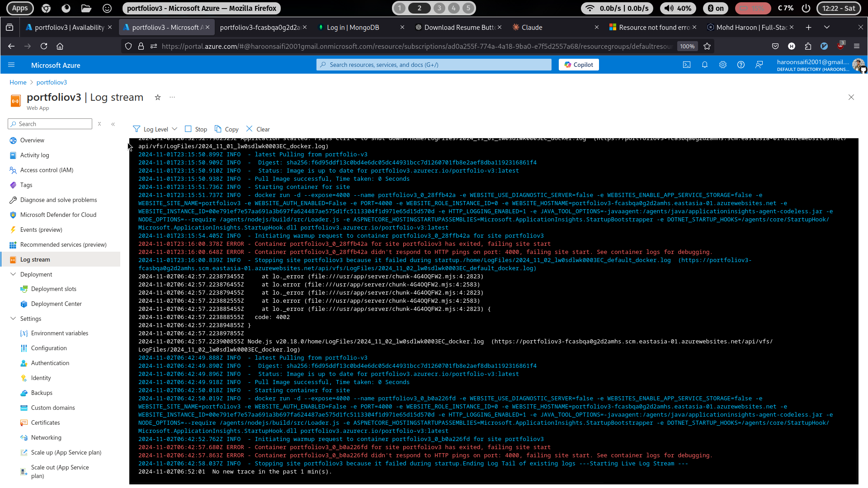Open the portal settings gear icon

pos(722,65)
